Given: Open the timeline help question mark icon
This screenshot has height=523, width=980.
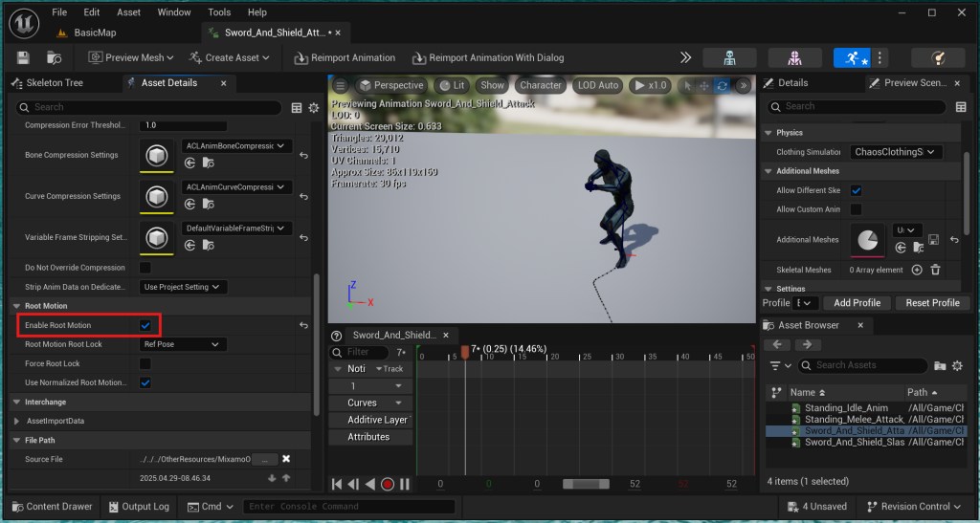Looking at the screenshot, I should click(336, 336).
